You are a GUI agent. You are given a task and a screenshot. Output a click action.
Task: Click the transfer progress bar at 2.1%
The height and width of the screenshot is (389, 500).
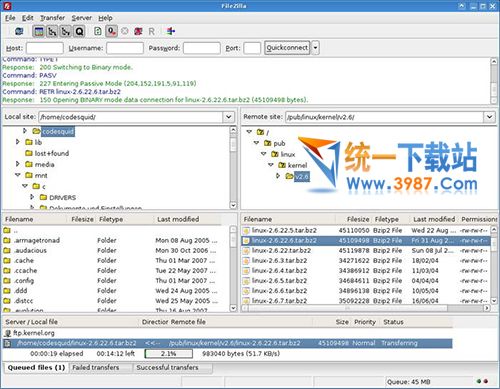tap(169, 353)
